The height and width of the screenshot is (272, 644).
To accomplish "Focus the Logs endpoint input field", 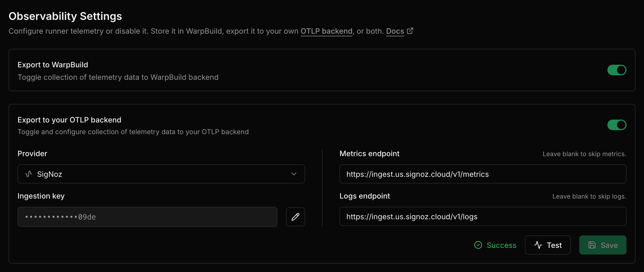I will (483, 216).
